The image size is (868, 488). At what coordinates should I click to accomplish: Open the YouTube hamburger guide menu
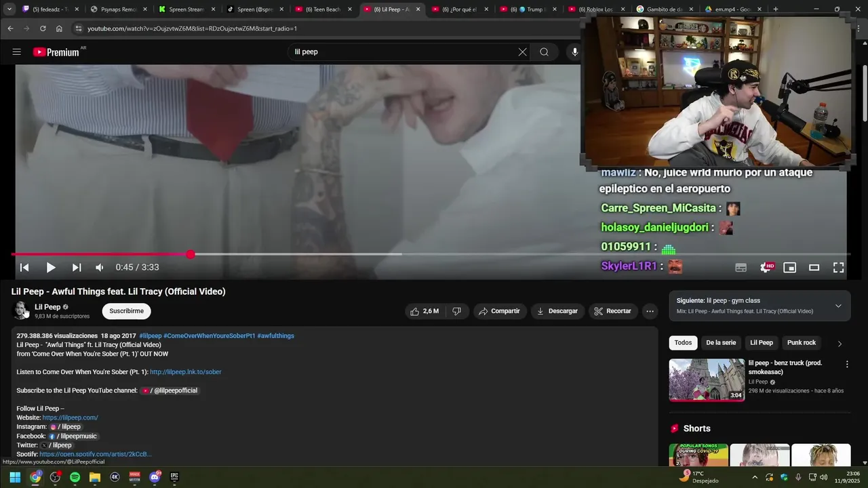pyautogui.click(x=17, y=52)
